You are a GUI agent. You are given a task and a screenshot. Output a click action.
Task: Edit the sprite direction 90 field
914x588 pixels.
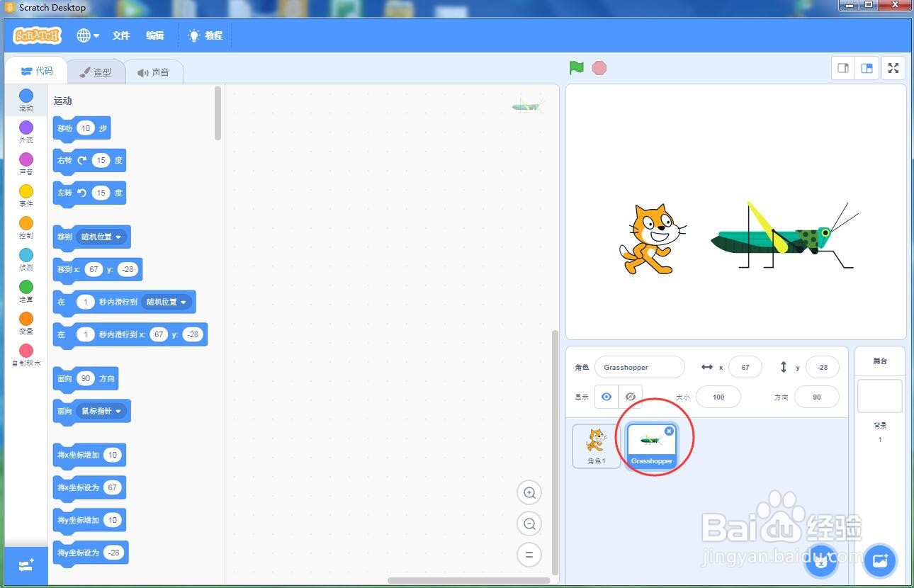coord(817,397)
